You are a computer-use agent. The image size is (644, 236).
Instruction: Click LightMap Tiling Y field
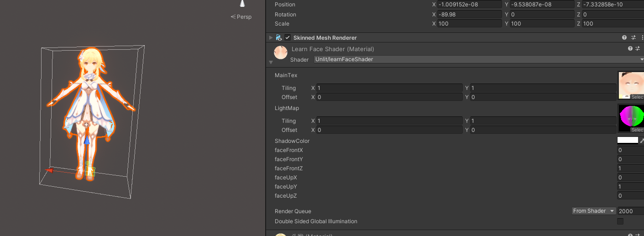pos(543,121)
